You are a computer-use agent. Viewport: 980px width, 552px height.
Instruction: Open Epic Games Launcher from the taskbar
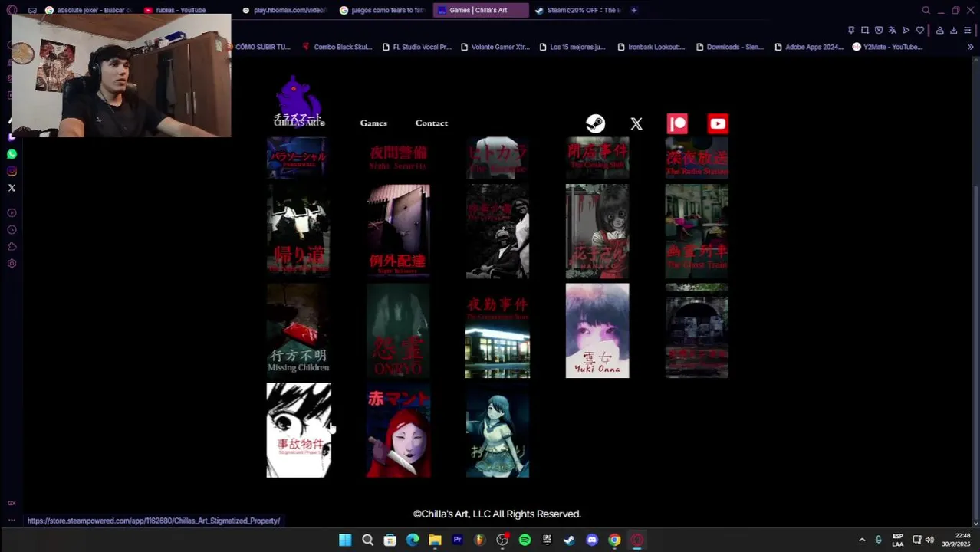click(547, 540)
